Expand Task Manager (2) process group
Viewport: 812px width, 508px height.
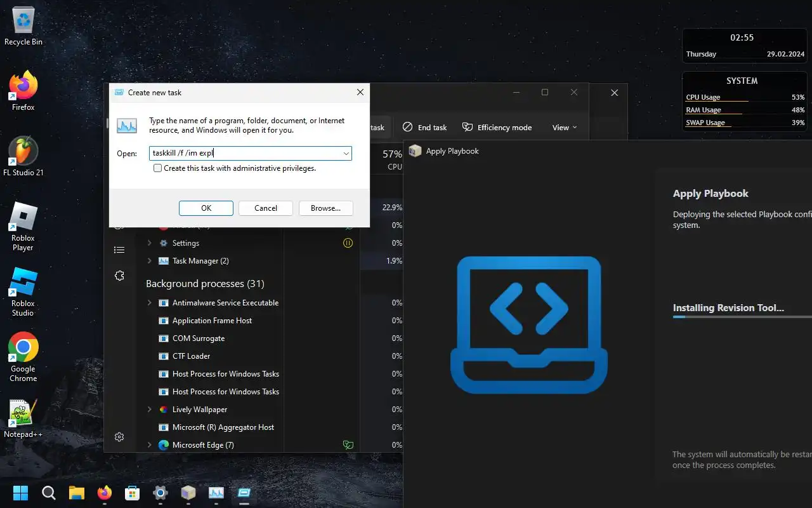(150, 260)
